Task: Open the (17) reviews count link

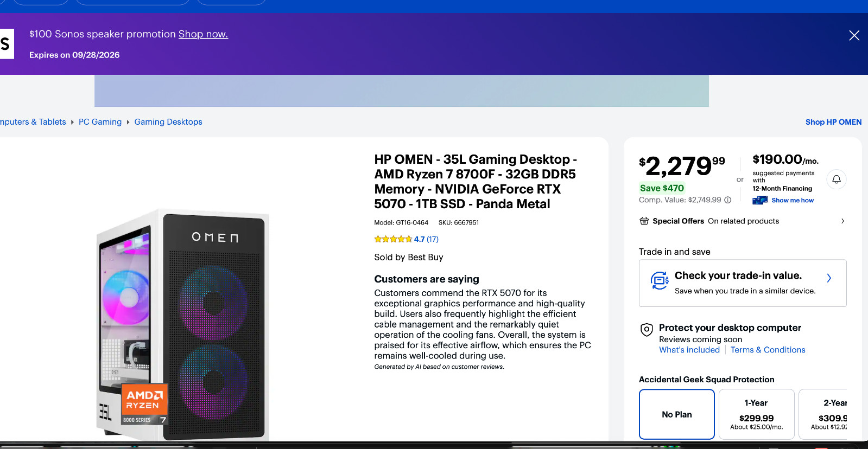Action: pyautogui.click(x=433, y=239)
